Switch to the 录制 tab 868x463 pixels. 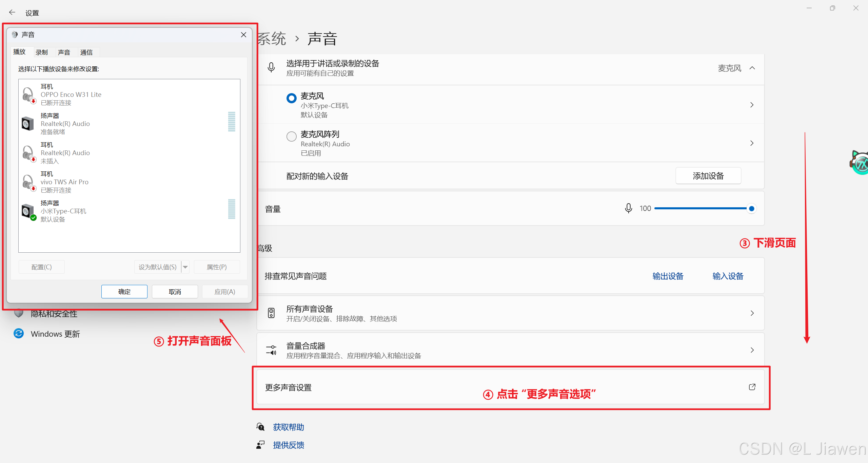tap(41, 52)
